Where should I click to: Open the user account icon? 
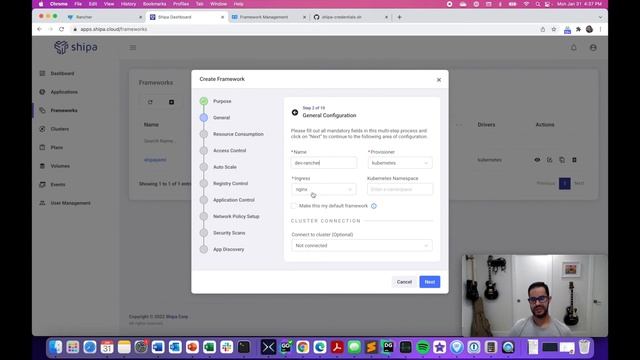click(x=593, y=48)
